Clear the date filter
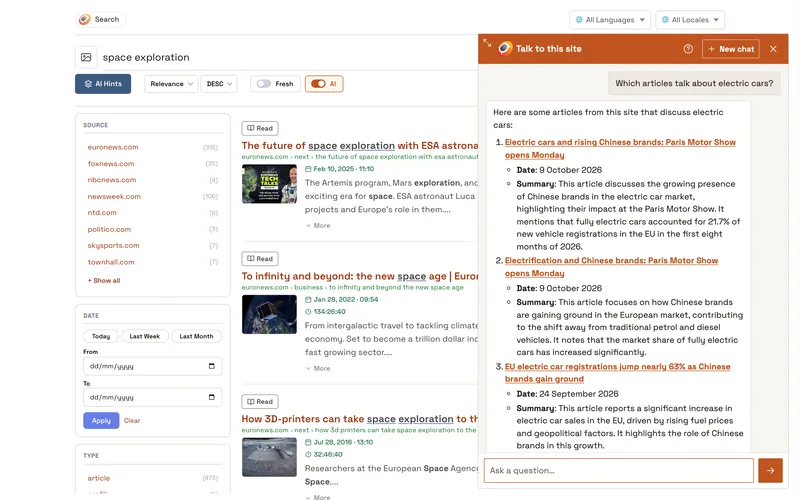800x500 pixels. click(132, 420)
